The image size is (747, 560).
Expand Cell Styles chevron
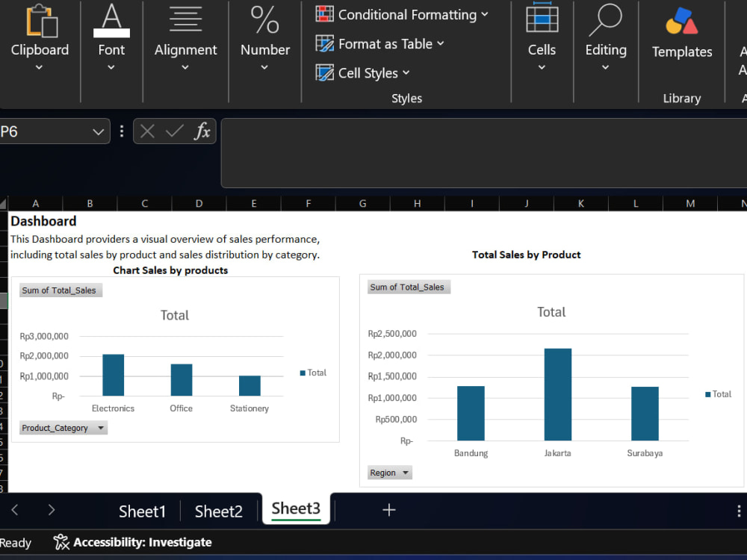tap(406, 73)
